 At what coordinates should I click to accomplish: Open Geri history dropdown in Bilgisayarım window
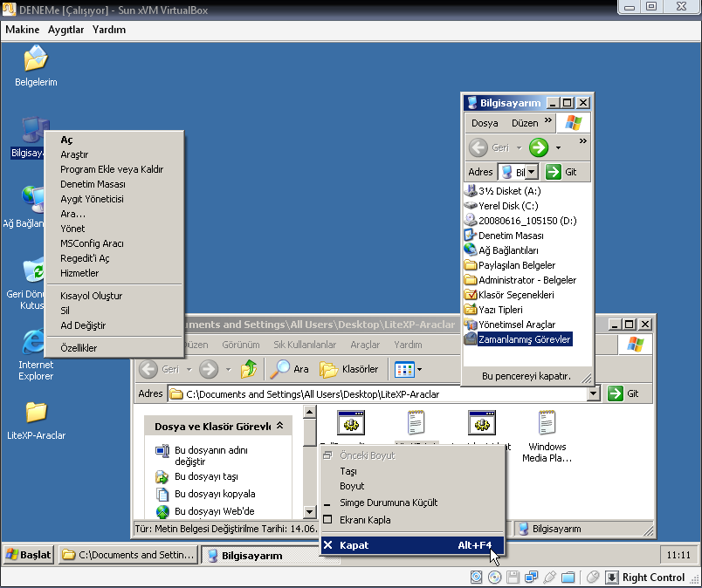pyautogui.click(x=519, y=147)
